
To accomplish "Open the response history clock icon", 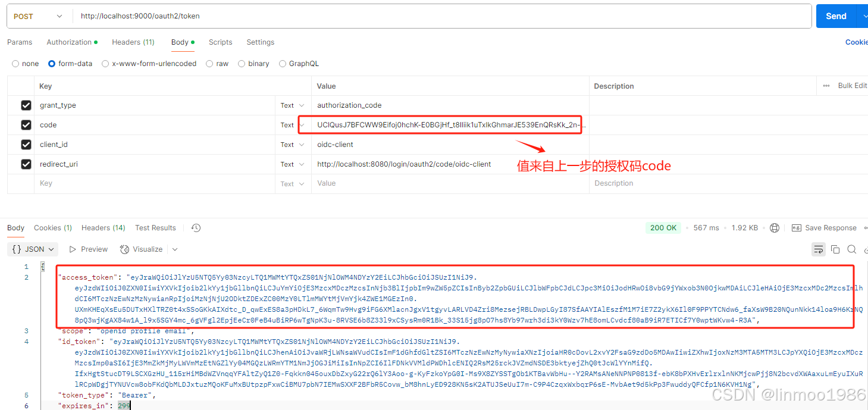I will (196, 228).
